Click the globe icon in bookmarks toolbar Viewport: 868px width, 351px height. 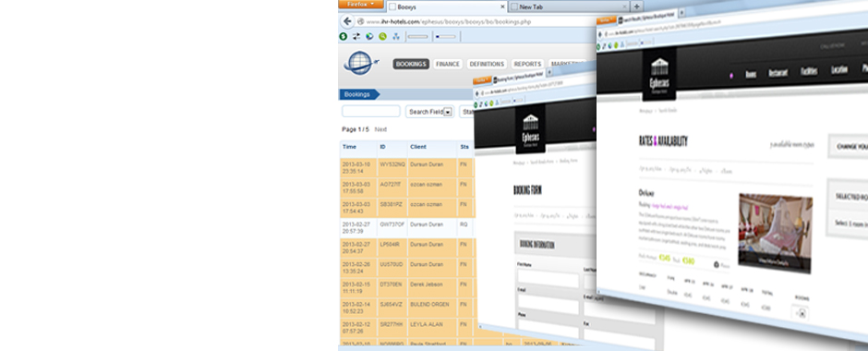pyautogui.click(x=369, y=37)
